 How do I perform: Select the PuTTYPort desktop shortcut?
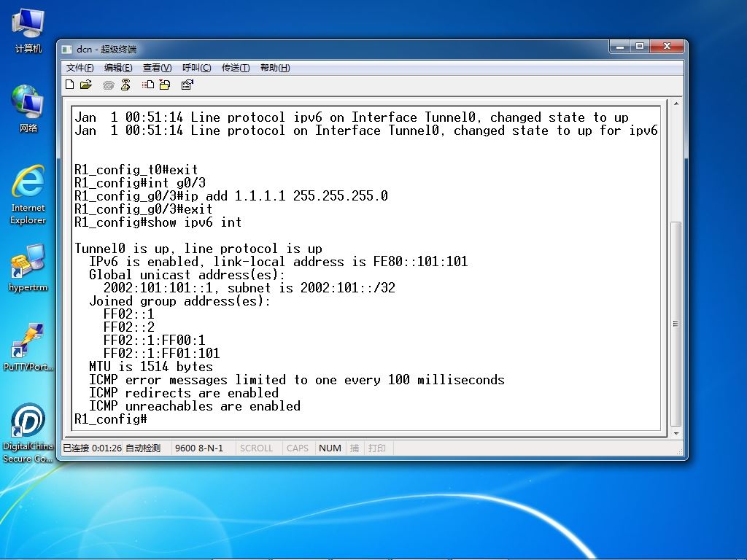point(28,346)
